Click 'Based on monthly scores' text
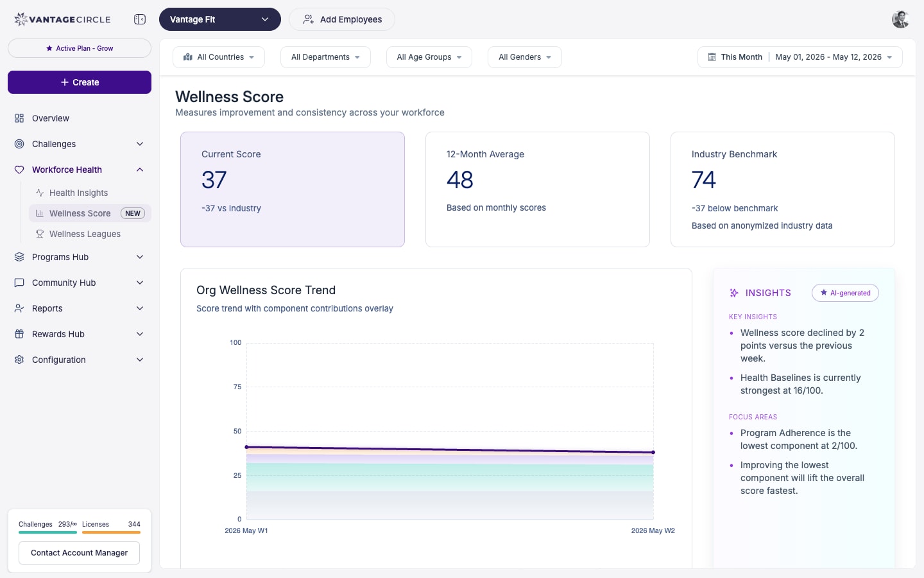The image size is (924, 578). (x=496, y=207)
